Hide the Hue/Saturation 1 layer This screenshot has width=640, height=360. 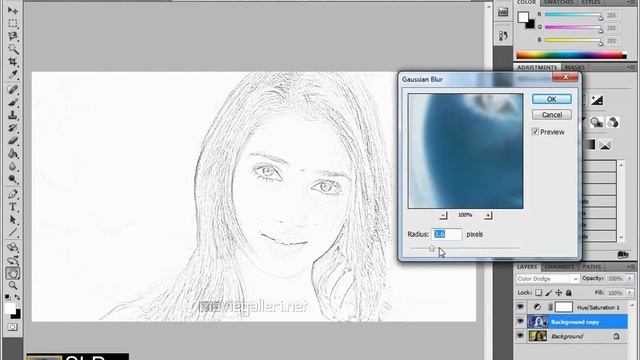point(520,307)
